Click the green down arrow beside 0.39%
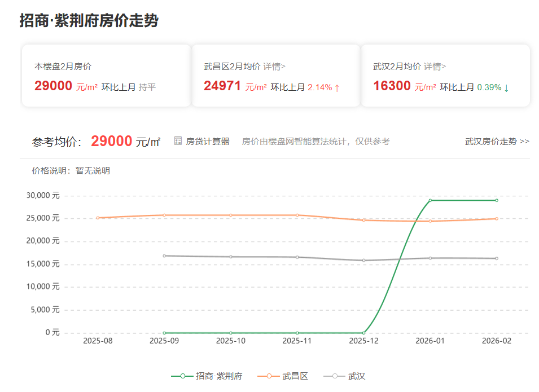 click(506, 88)
